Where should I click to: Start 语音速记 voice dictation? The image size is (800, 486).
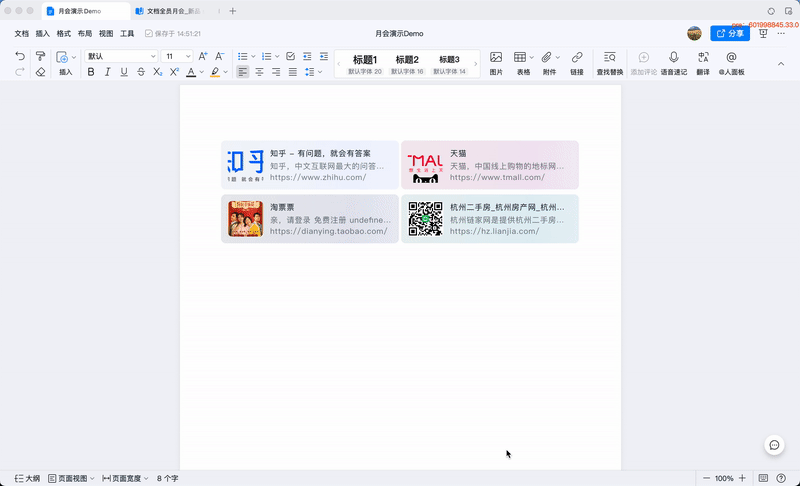(x=673, y=63)
